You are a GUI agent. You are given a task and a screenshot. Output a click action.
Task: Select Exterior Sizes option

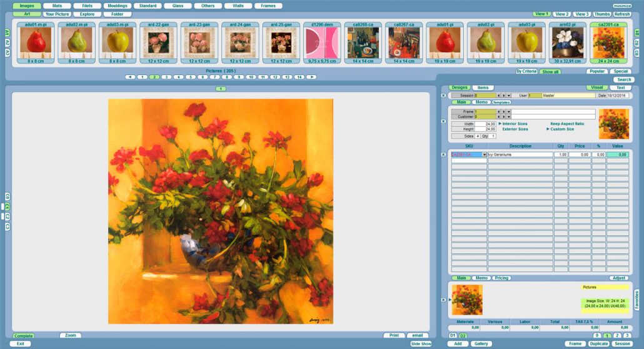pyautogui.click(x=515, y=129)
